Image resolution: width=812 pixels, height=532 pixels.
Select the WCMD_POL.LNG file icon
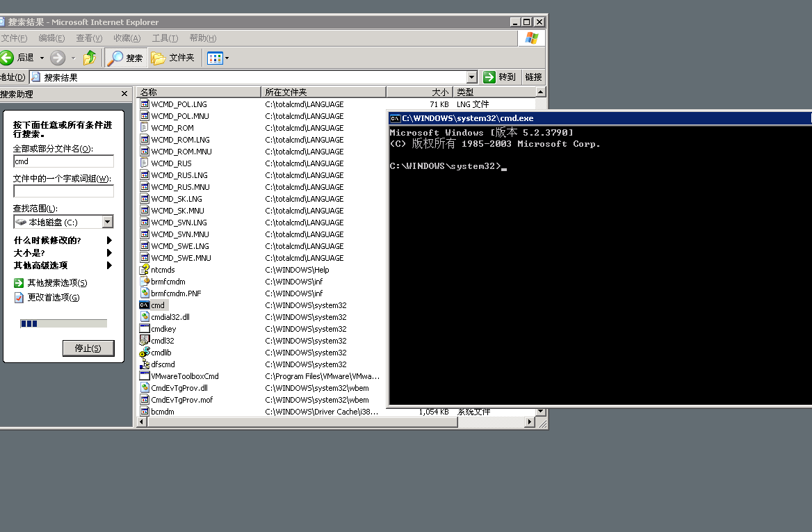pyautogui.click(x=145, y=104)
